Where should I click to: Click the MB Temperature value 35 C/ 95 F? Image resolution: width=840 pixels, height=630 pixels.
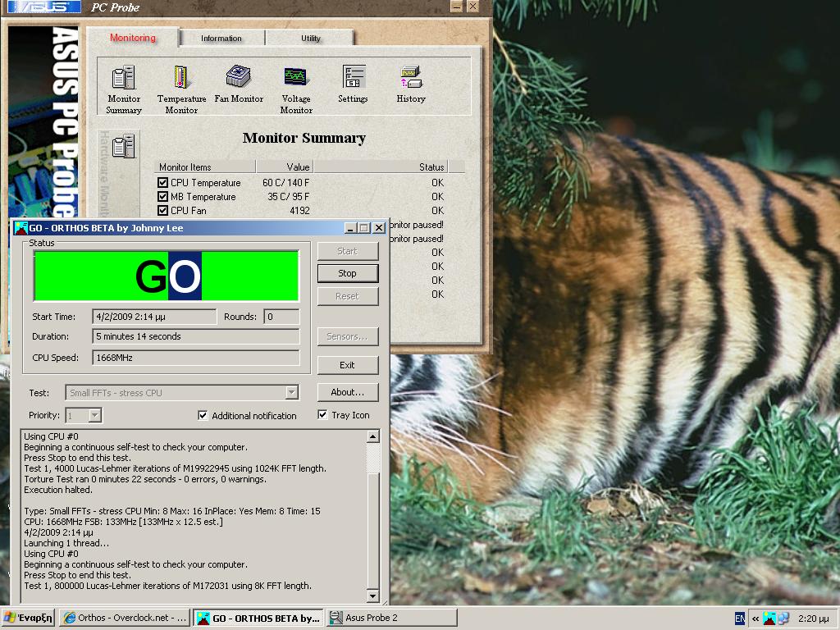[x=288, y=197]
